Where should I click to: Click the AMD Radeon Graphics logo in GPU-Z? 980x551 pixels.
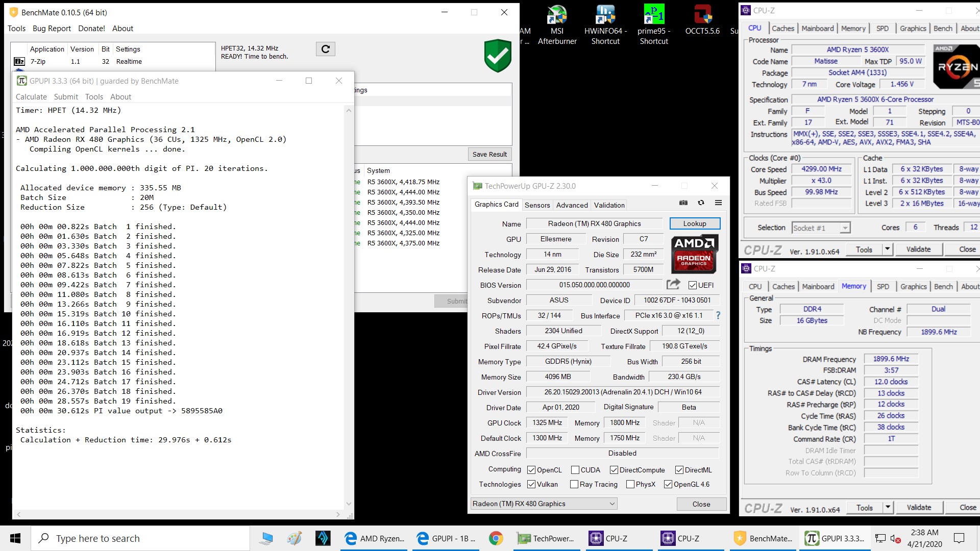[694, 254]
